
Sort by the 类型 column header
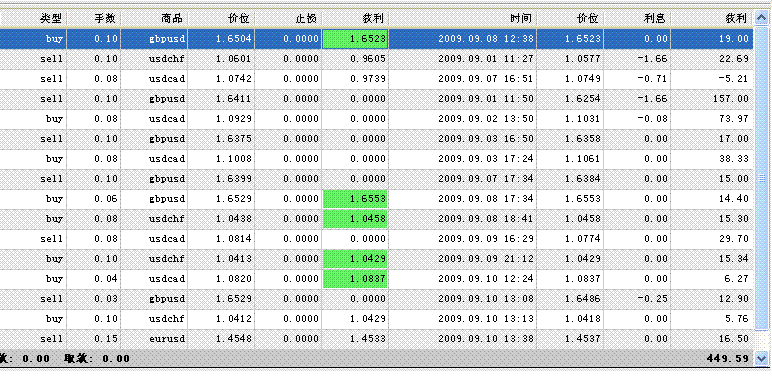tap(33, 19)
